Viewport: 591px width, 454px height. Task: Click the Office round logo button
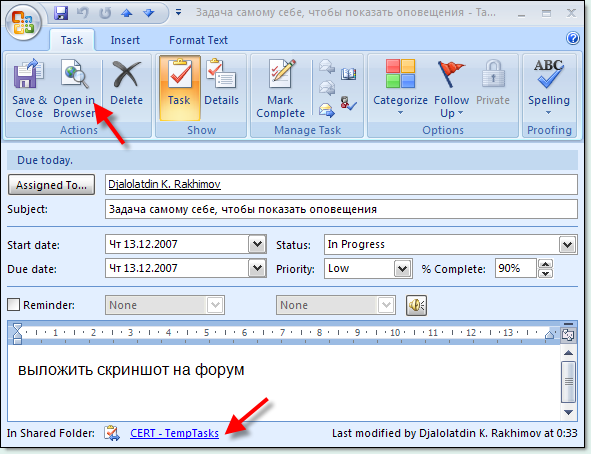[x=23, y=22]
